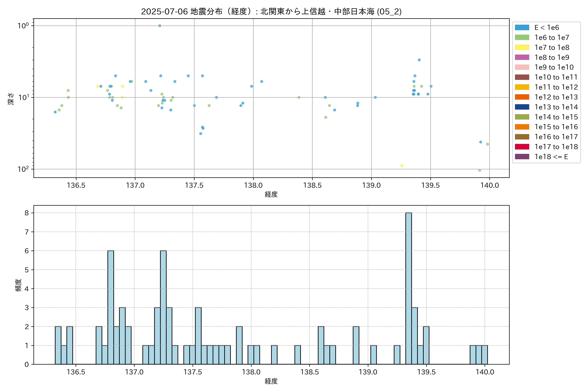Click the 138.0 tick label on histogram axis
Image resolution: width=588 pixels, height=392 pixels.
(x=251, y=372)
